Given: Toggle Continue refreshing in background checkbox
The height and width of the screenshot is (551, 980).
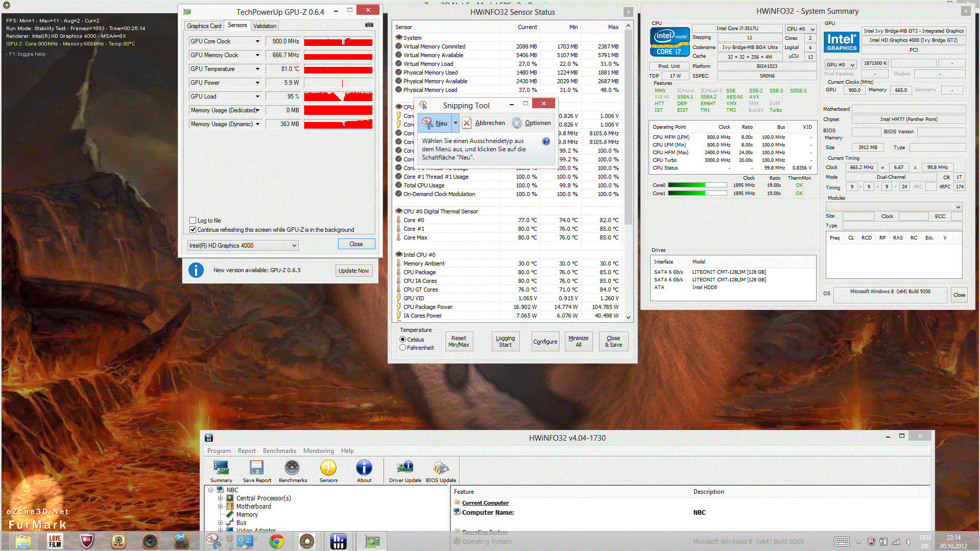Looking at the screenshot, I should tap(193, 230).
